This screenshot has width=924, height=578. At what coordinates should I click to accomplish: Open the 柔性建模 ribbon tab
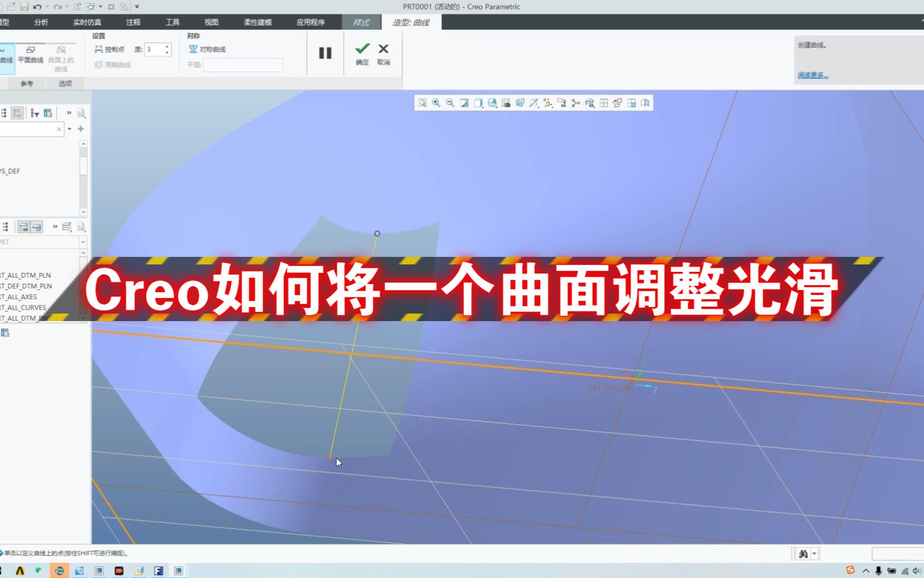pos(258,22)
